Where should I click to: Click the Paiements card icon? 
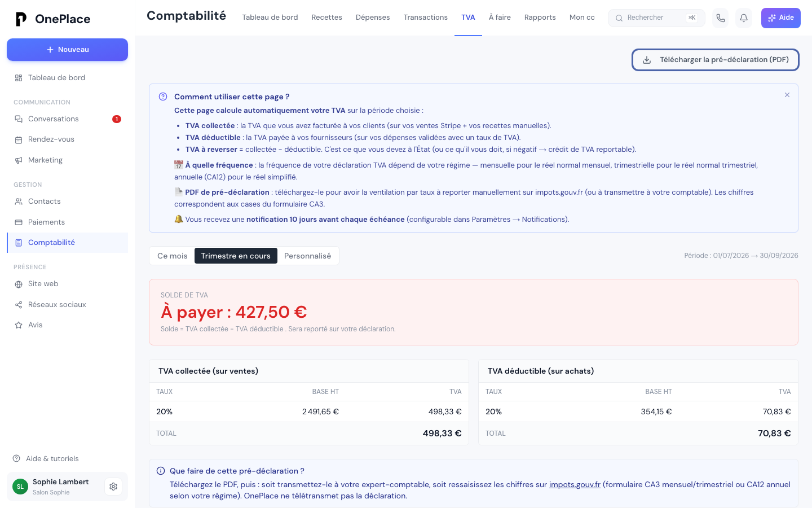[x=19, y=222]
